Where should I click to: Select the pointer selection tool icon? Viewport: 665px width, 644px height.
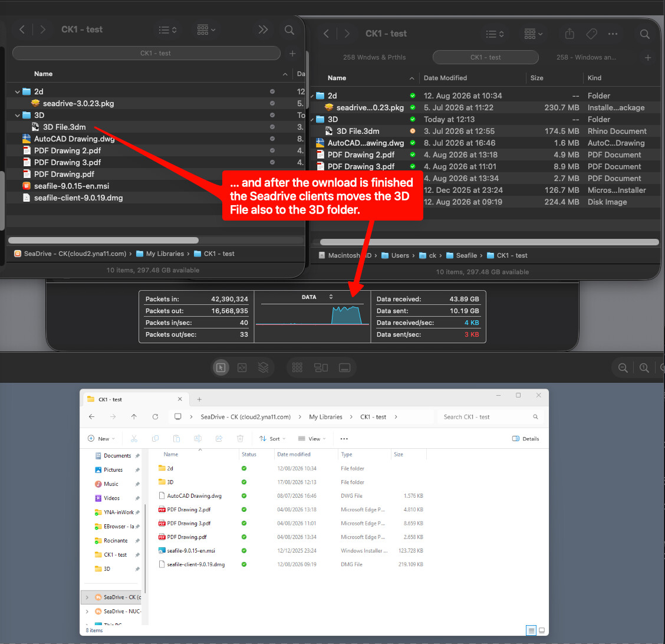(220, 367)
